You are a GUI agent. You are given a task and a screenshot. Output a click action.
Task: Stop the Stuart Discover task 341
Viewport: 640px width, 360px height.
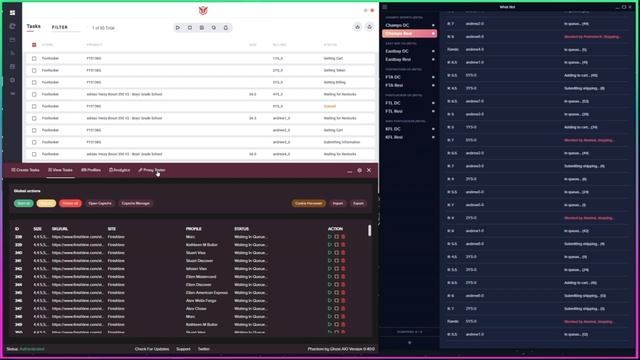tap(336, 261)
